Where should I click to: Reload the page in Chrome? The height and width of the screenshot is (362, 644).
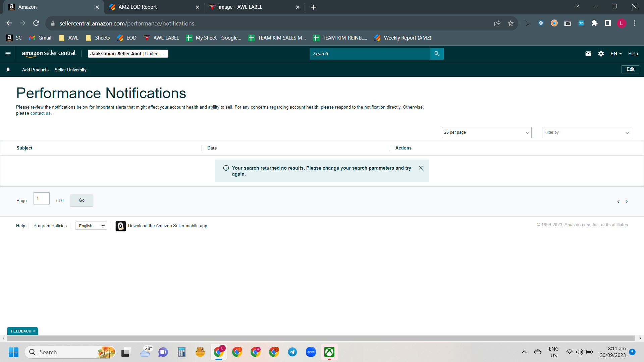point(36,23)
